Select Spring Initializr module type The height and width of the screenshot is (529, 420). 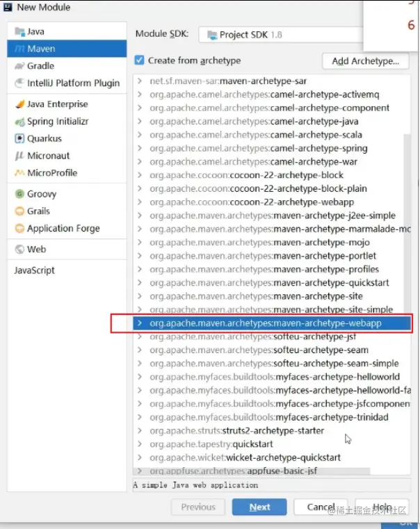[67, 122]
